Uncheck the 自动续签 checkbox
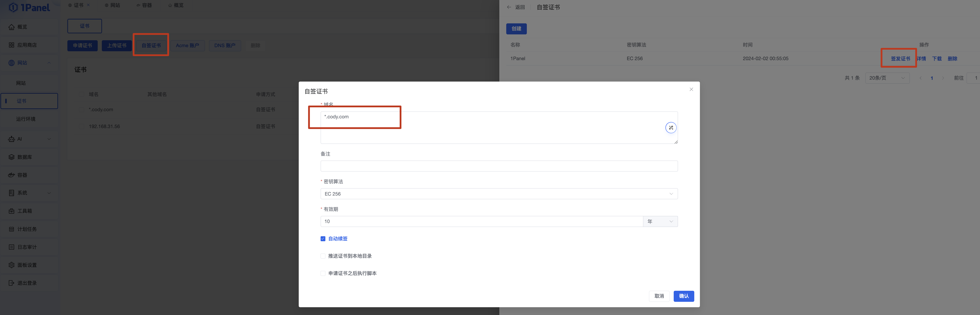Screen dimensions: 980x315 (323, 239)
